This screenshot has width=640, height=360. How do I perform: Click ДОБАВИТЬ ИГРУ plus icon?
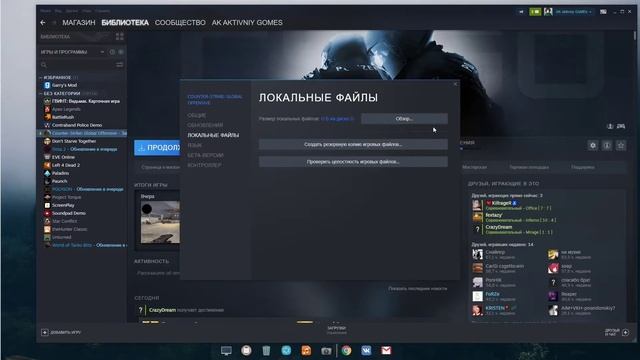(x=44, y=333)
